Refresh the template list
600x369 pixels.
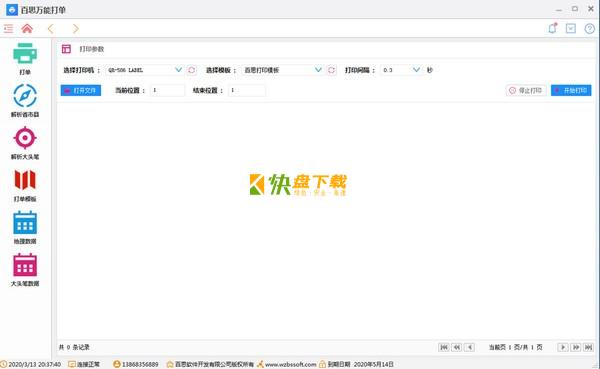coord(331,70)
